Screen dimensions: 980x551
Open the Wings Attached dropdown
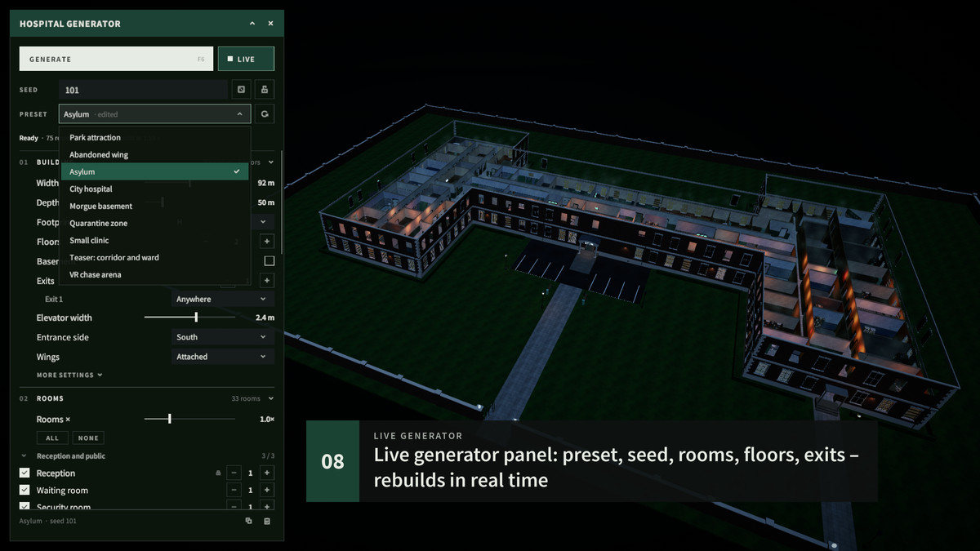[222, 357]
